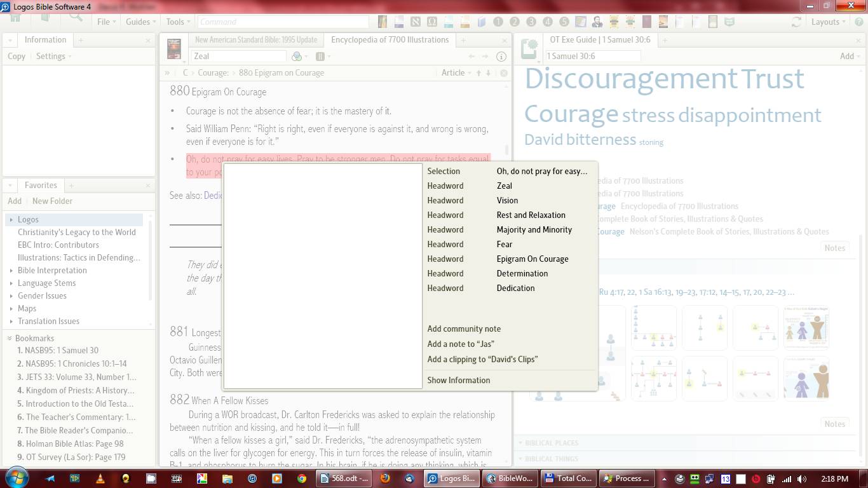868x488 pixels.
Task: Click Copy in the Information panel
Action: 17,56
